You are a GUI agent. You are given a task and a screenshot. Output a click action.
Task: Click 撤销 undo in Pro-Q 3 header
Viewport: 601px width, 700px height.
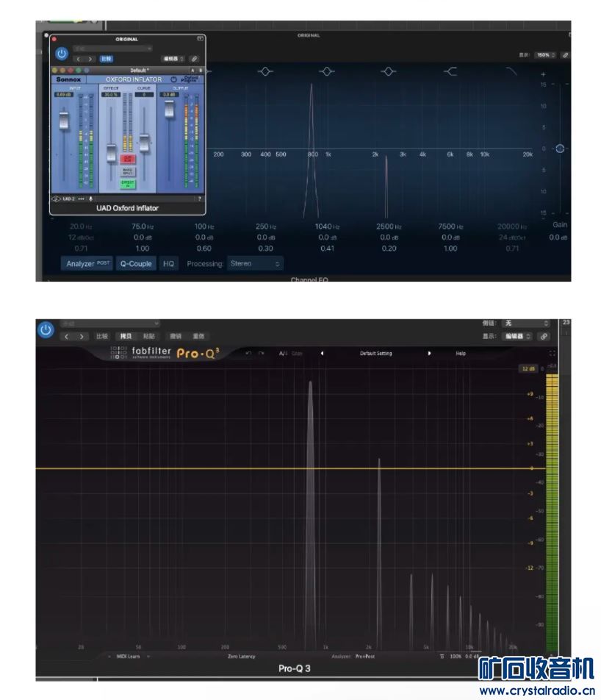click(176, 336)
